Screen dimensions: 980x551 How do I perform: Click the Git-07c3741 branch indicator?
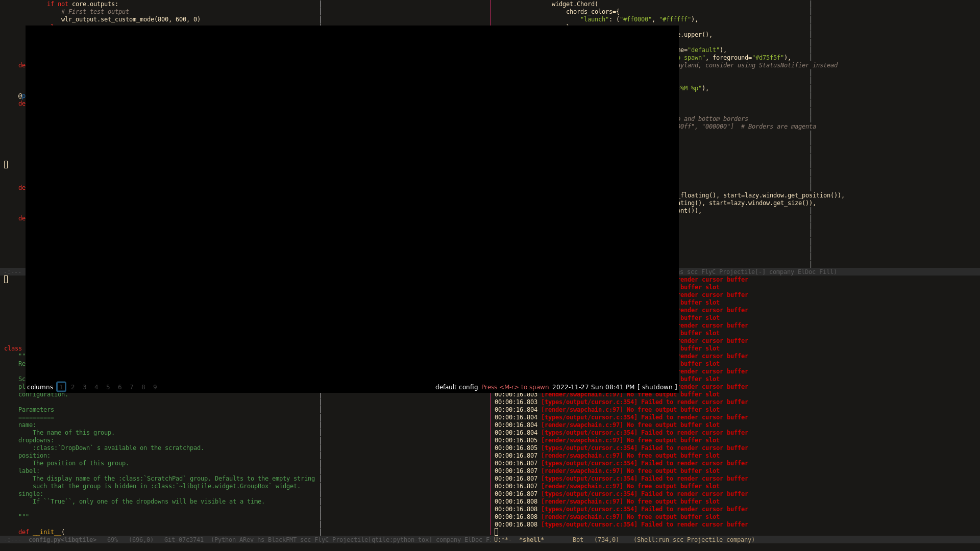tap(184, 539)
